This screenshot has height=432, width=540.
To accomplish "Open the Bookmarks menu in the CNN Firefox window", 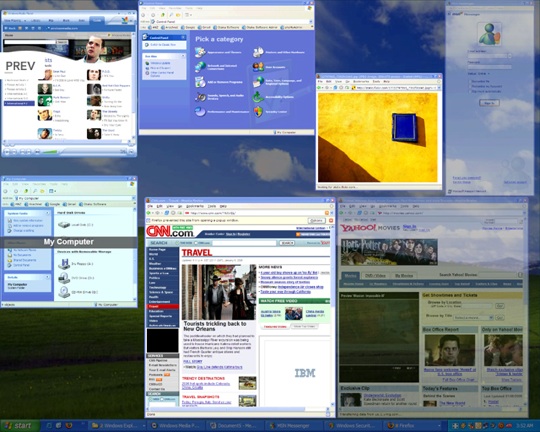I will [195, 206].
